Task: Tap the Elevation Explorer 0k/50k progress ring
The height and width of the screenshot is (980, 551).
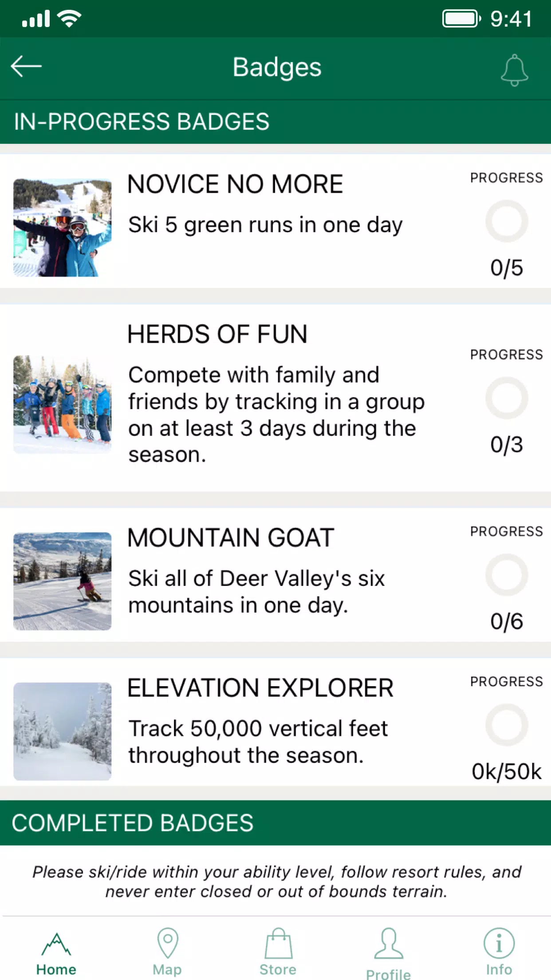Action: coord(506,725)
